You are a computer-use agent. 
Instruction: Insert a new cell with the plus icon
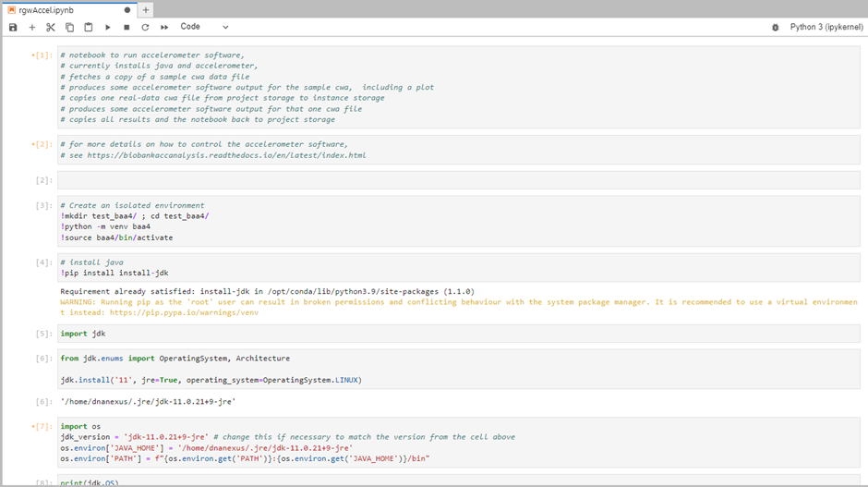[32, 27]
